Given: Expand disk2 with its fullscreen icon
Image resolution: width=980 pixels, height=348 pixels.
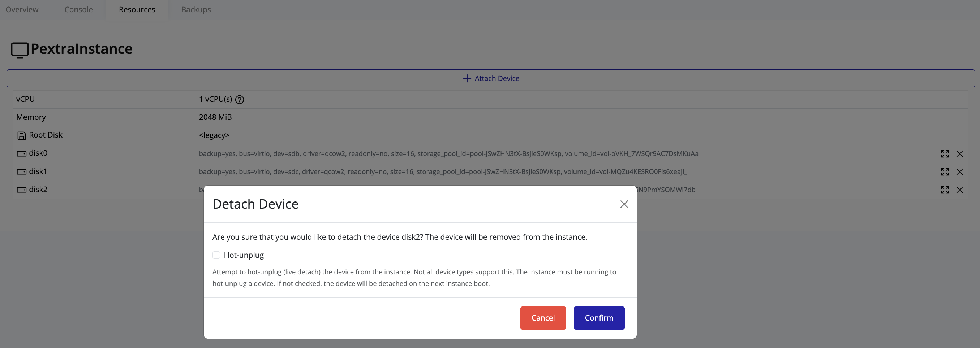Looking at the screenshot, I should coord(945,190).
